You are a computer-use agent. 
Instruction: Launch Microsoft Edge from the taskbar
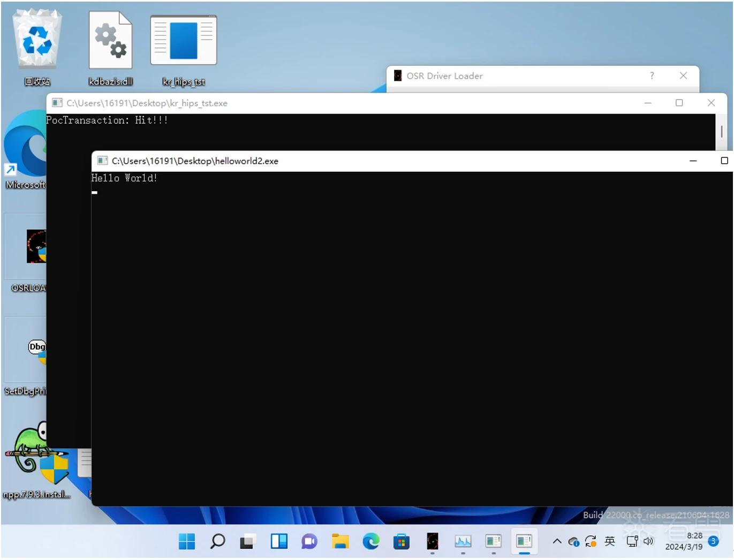(x=370, y=542)
